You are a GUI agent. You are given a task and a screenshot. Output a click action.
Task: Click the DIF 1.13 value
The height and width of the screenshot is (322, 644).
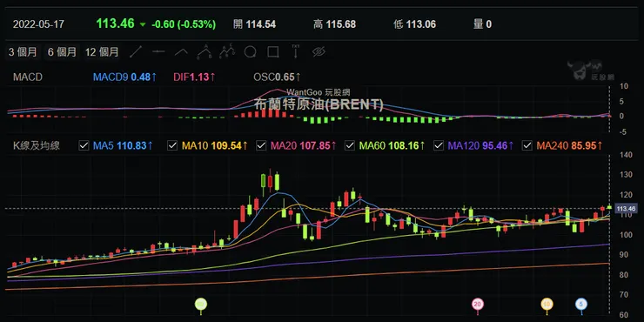click(194, 77)
